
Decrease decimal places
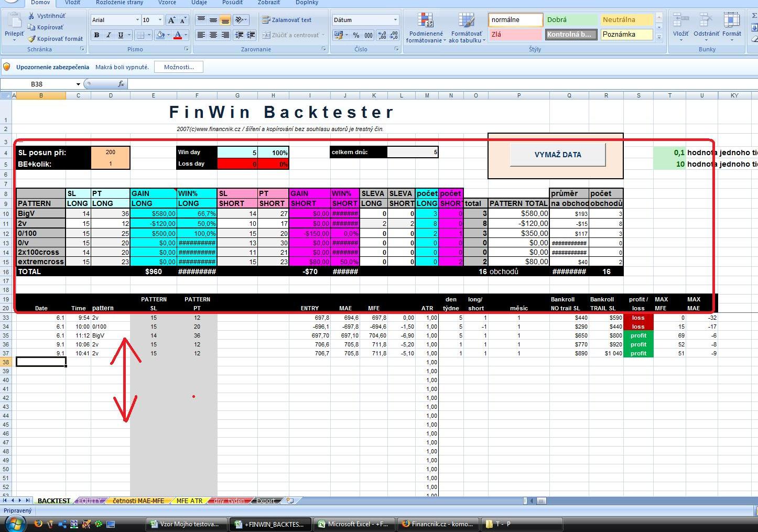click(394, 35)
